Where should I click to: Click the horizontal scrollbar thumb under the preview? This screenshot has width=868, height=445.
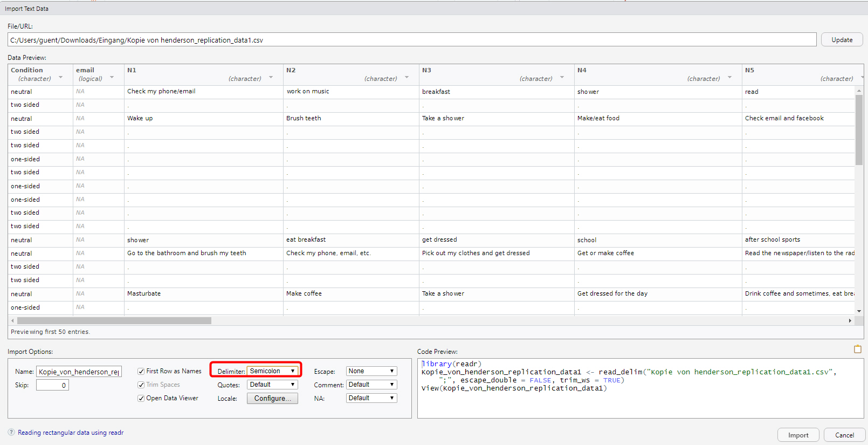(114, 320)
